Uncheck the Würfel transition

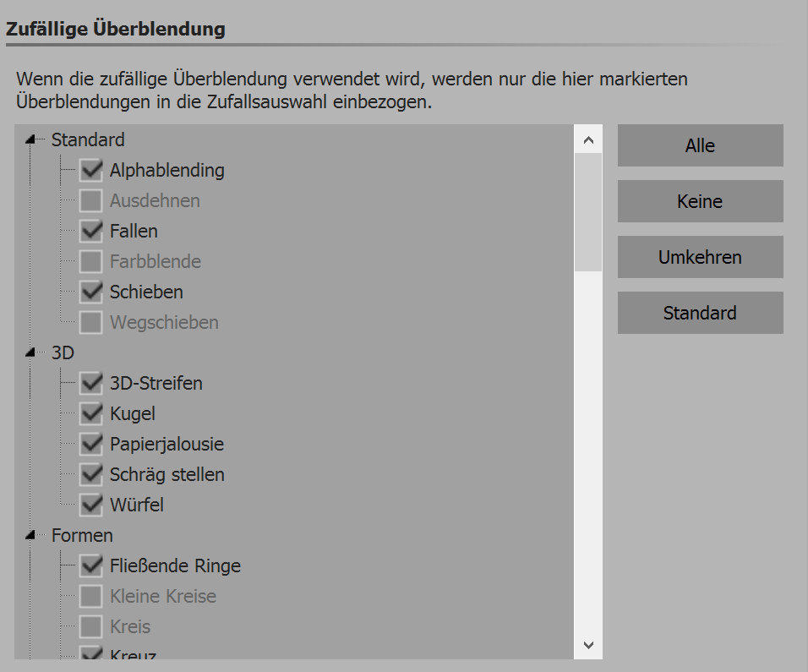(91, 505)
